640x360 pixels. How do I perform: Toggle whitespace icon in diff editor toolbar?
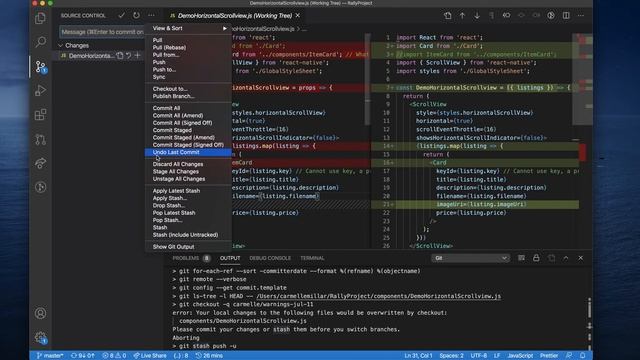(x=491, y=16)
